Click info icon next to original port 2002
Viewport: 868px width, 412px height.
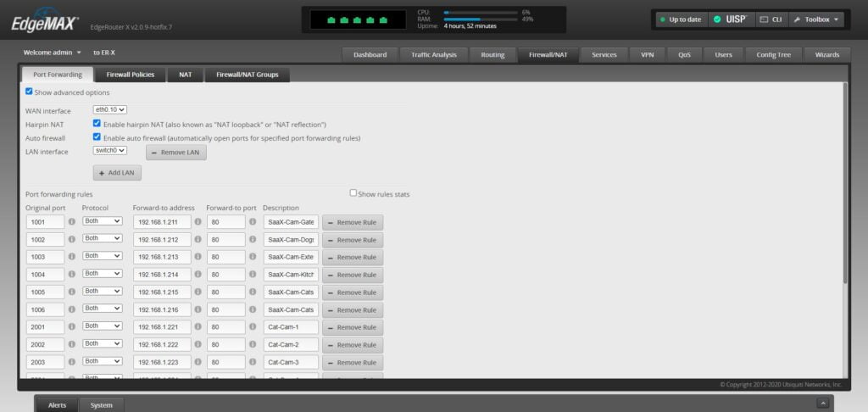[71, 344]
